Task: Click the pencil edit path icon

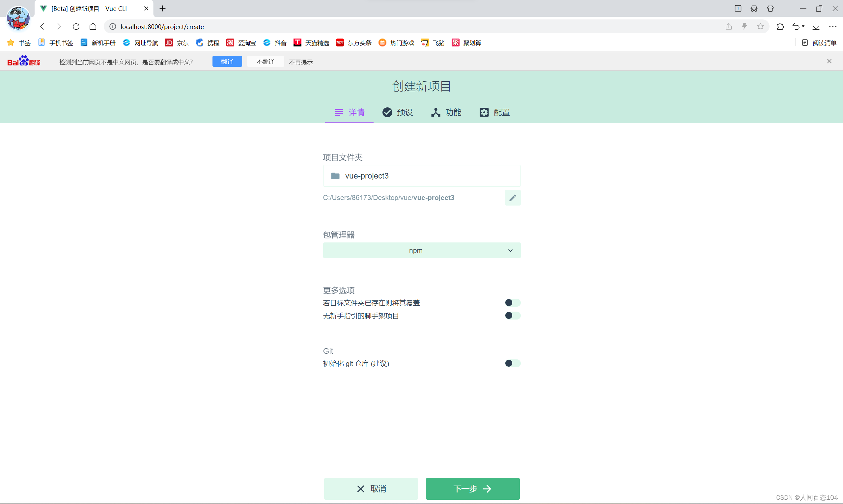Action: click(x=512, y=198)
